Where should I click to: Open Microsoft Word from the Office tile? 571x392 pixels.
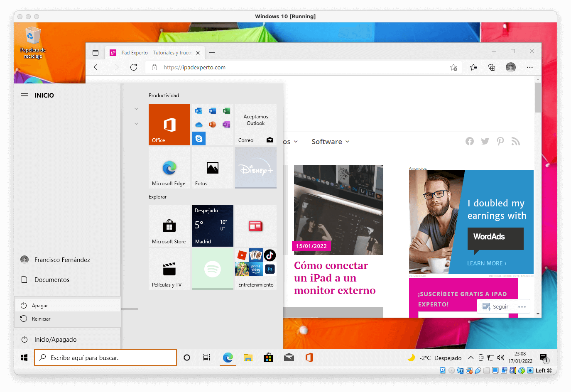[212, 110]
